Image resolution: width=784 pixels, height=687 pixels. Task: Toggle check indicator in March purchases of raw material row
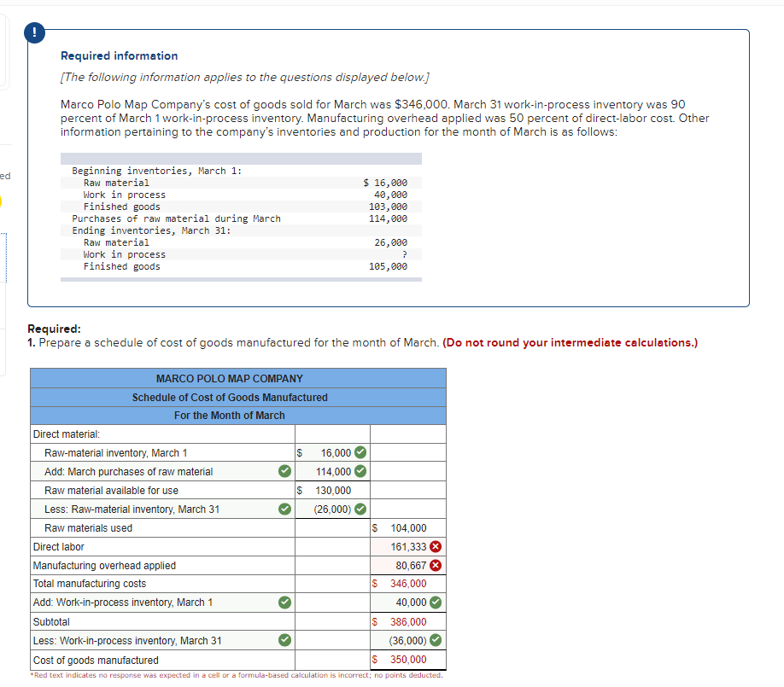click(284, 471)
